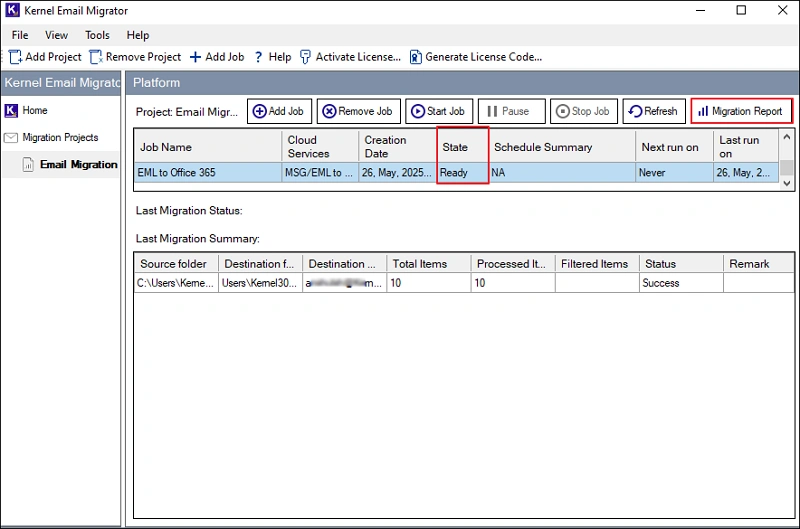Click the Stop Job button
800x529 pixels.
pyautogui.click(x=584, y=111)
